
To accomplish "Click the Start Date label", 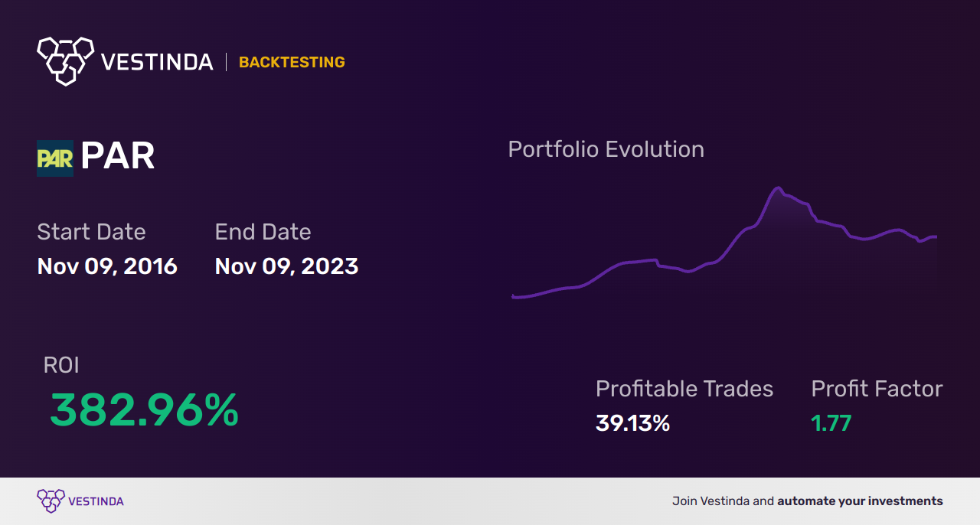I will 91,232.
